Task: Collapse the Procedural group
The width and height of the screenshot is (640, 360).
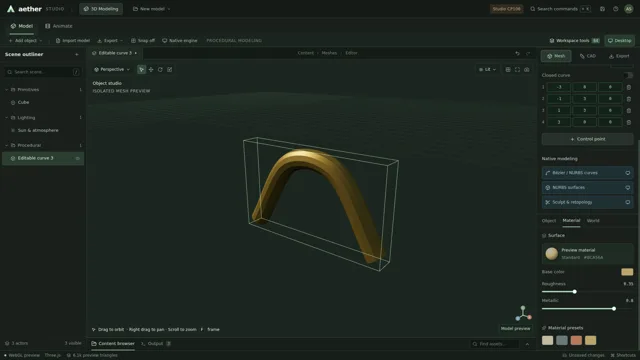Action: tap(7, 146)
